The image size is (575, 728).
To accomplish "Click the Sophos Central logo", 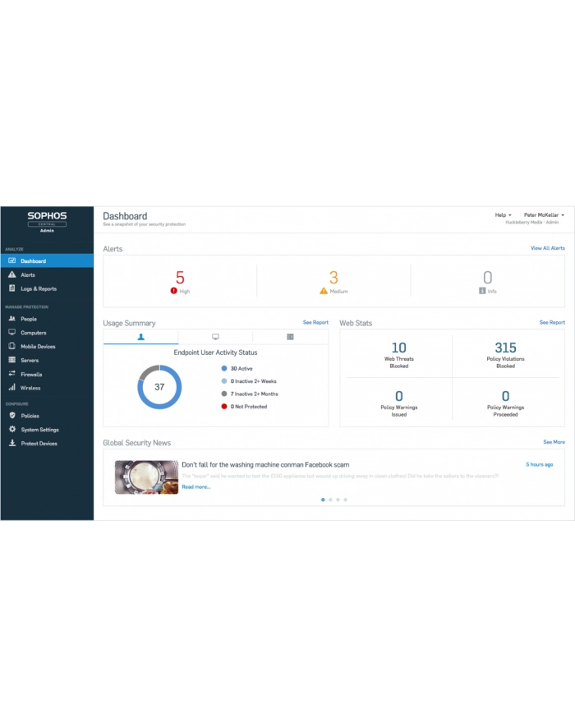I will [x=47, y=222].
